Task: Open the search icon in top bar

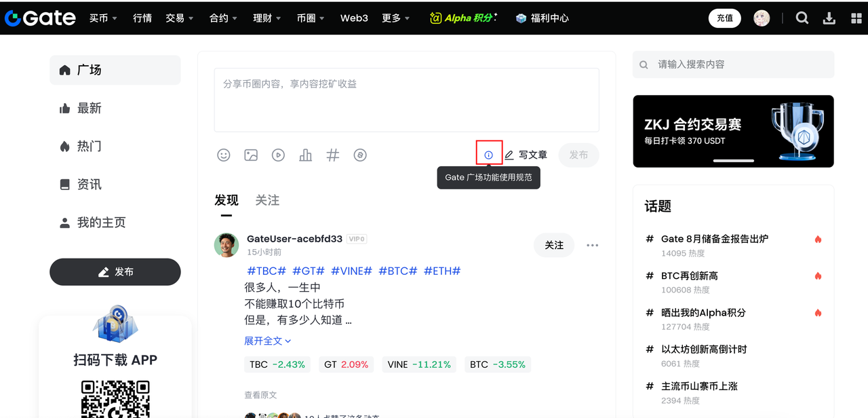Action: (x=802, y=18)
